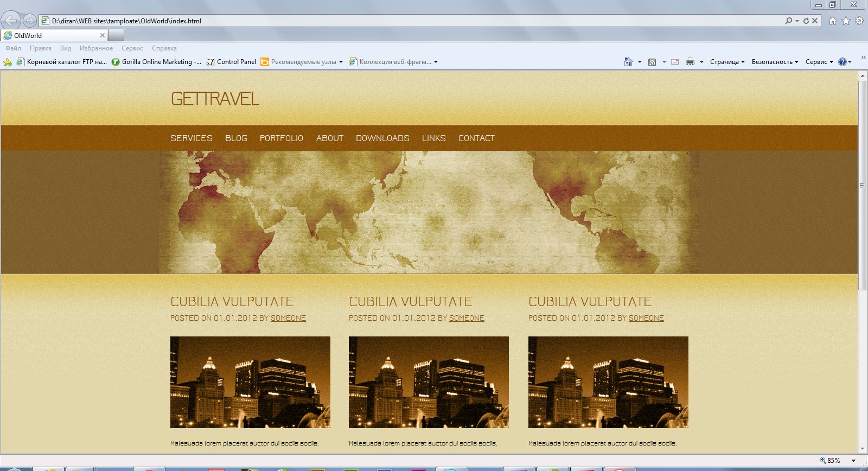Click the vertical scrollbar up arrow

point(863,77)
